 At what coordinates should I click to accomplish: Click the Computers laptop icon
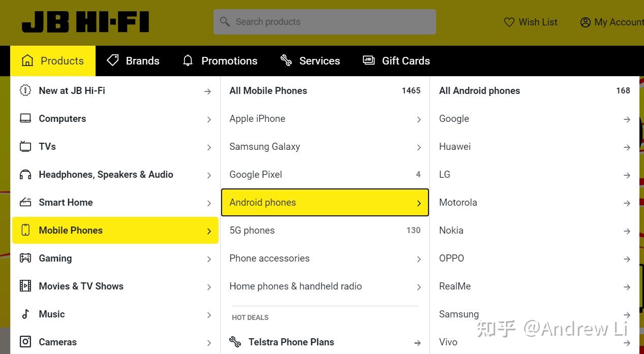[x=25, y=118]
